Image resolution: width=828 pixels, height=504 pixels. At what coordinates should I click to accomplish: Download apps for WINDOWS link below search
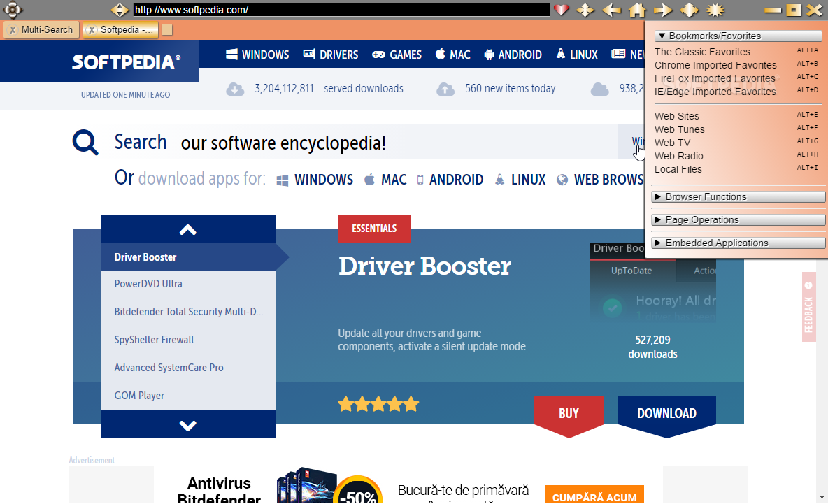pyautogui.click(x=315, y=180)
